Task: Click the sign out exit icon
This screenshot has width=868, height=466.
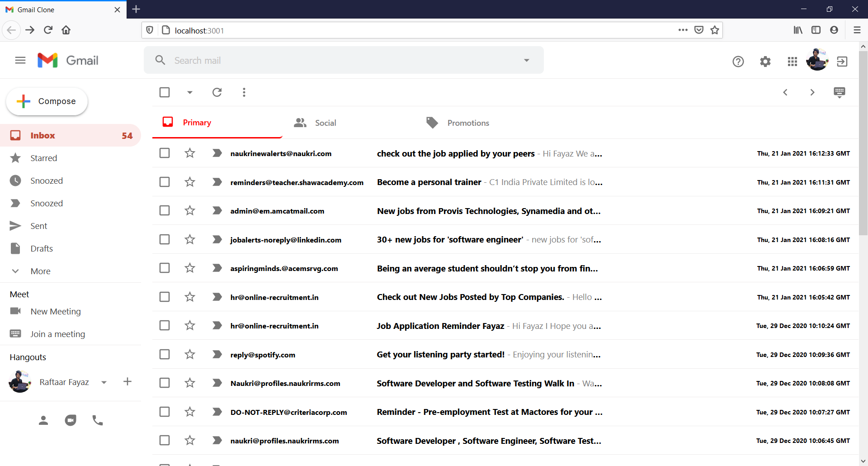Action: (x=842, y=62)
